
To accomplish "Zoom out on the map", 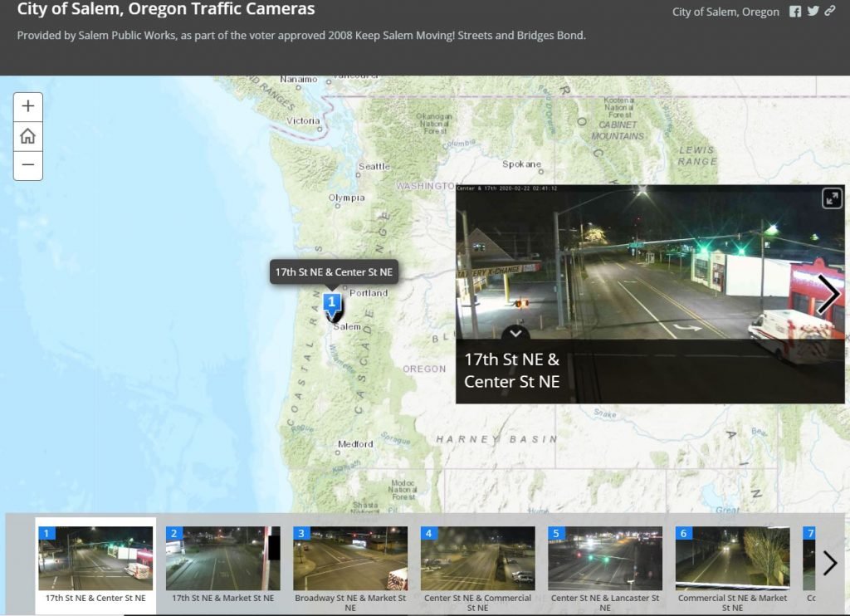I will point(28,165).
